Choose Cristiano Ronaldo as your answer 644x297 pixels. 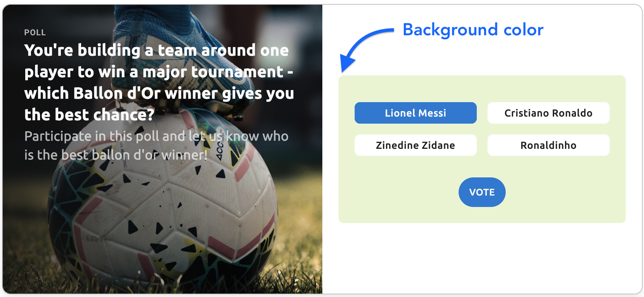click(548, 113)
